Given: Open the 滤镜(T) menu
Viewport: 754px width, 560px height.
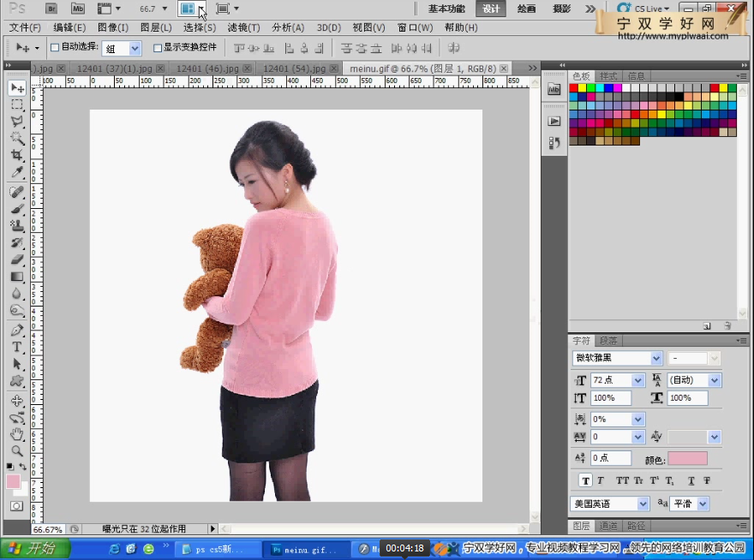Looking at the screenshot, I should click(x=244, y=28).
